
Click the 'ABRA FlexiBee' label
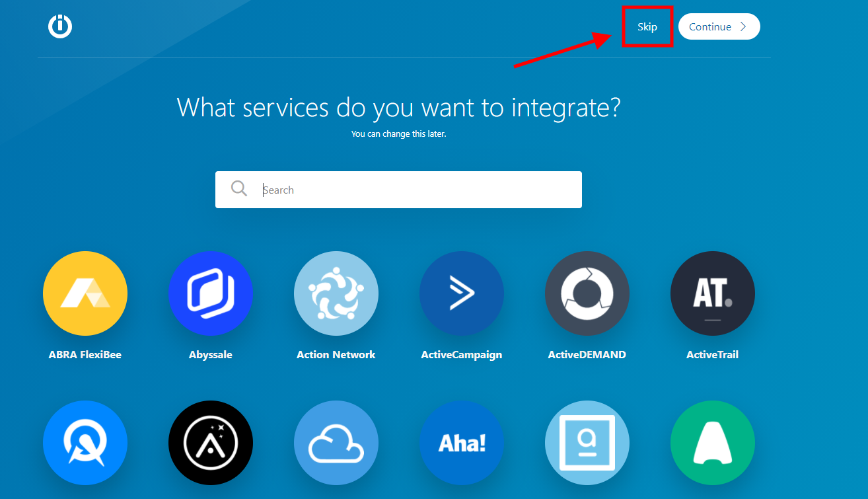[85, 355]
